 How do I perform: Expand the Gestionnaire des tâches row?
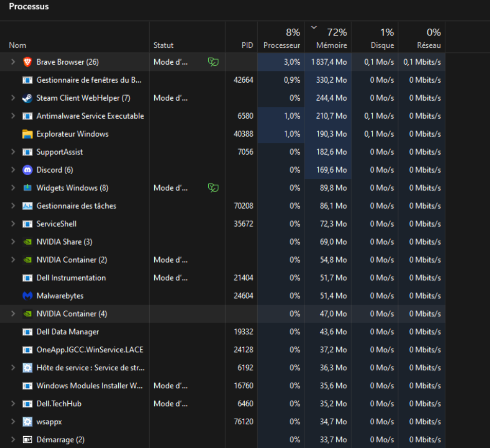click(13, 206)
